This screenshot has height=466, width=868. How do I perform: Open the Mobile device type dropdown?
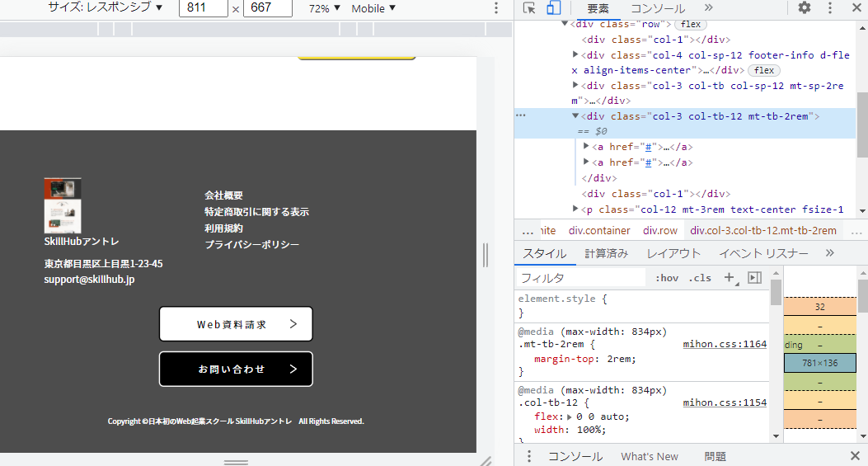pos(373,8)
